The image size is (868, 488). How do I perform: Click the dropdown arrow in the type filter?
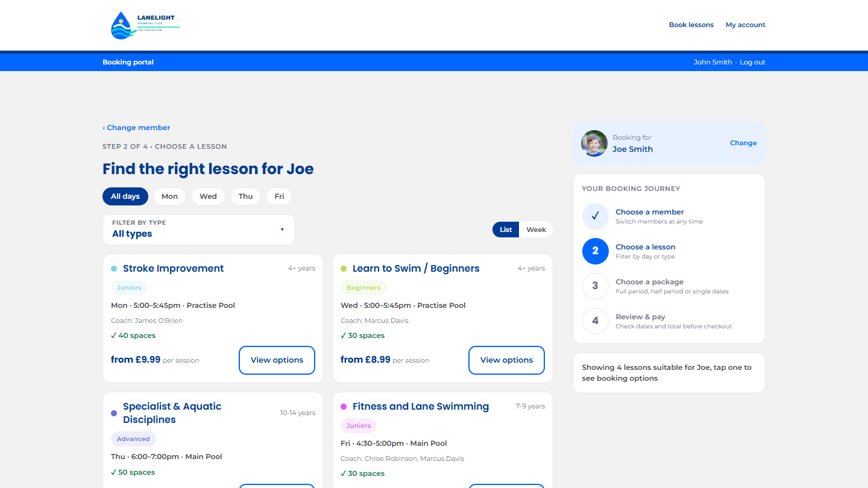coord(282,230)
